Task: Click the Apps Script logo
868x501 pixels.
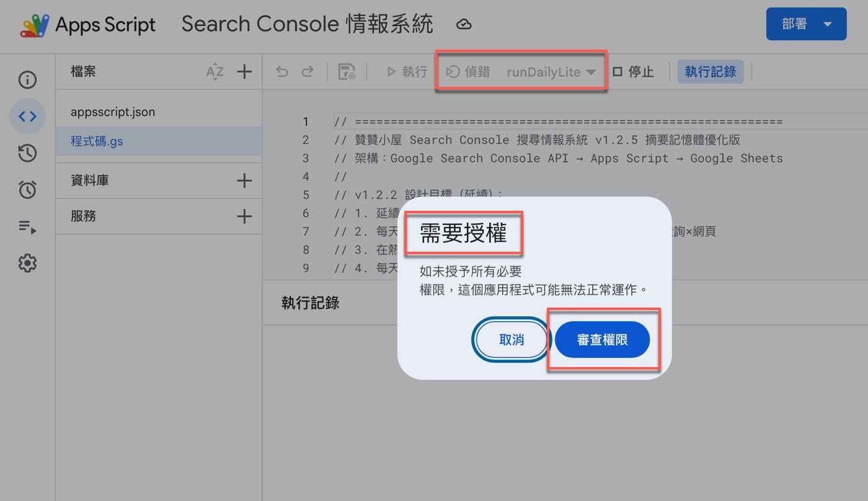Action: [87, 25]
